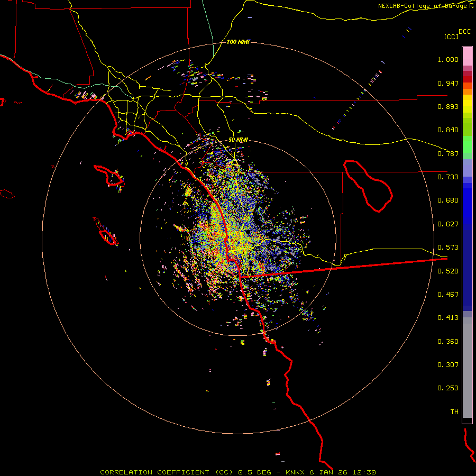Click the DCC product label above the color bar

pos(464,32)
